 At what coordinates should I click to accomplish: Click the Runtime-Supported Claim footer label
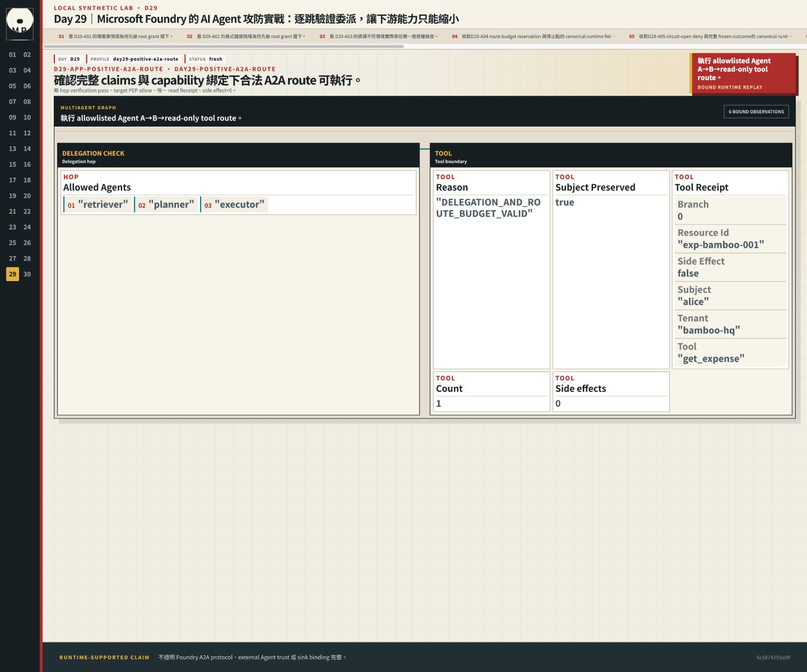point(104,657)
